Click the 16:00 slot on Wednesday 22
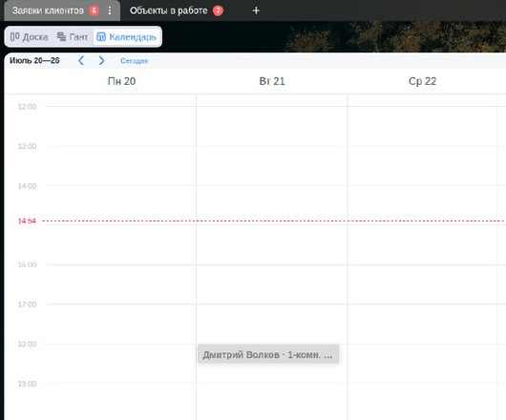This screenshot has height=420, width=506. 422,284
